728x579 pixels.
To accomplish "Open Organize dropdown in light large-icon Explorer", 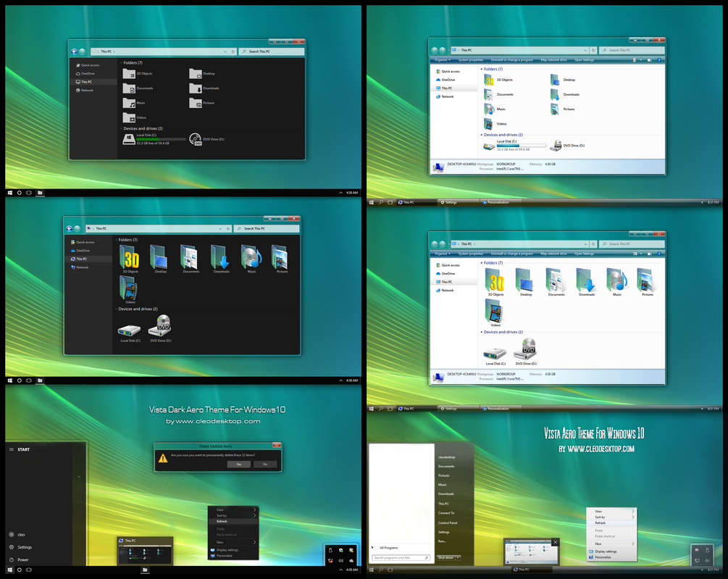I will [x=442, y=254].
